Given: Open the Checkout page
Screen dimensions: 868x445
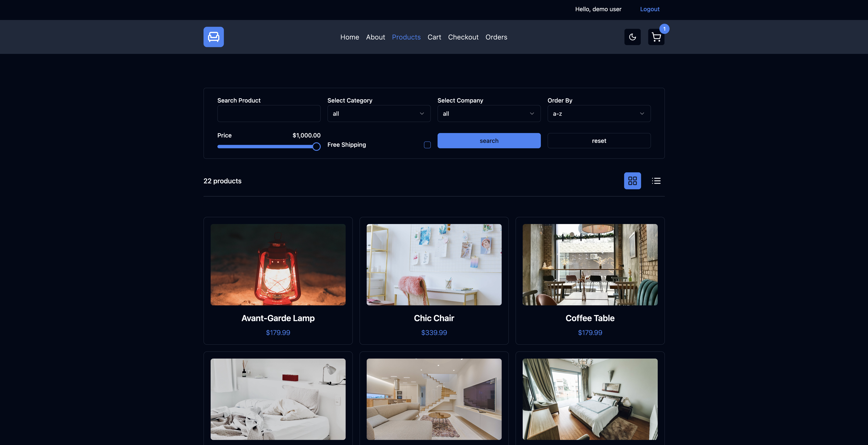Looking at the screenshot, I should point(463,37).
